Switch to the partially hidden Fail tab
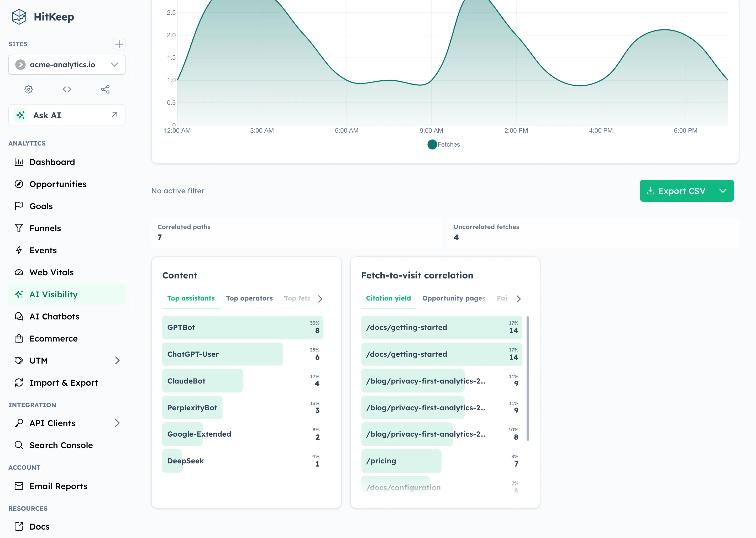 pos(502,298)
